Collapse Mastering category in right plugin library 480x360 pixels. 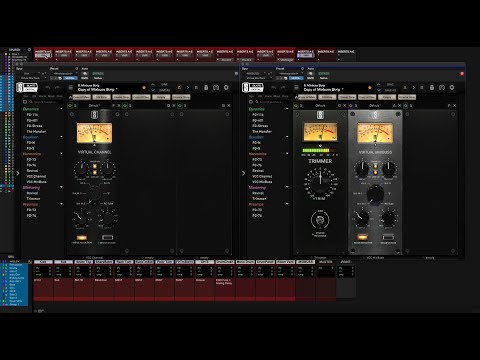[x=287, y=187]
